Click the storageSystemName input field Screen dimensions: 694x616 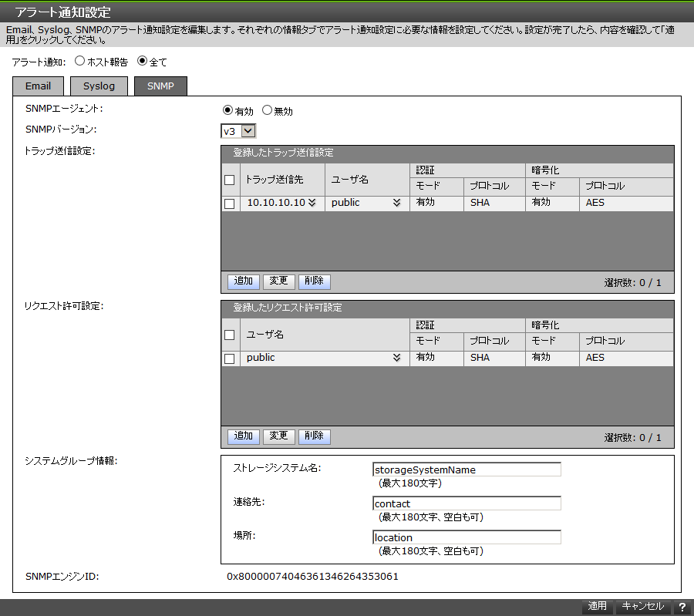(466, 470)
